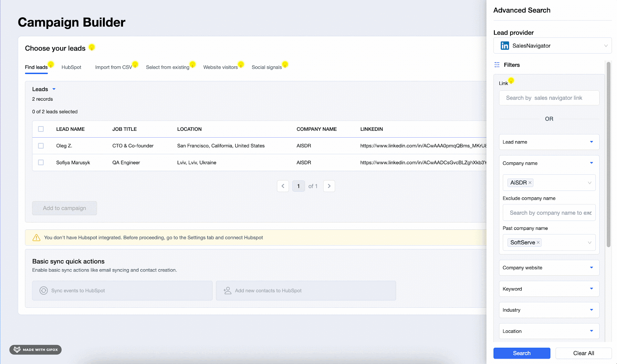This screenshot has height=364, width=617.
Task: Click the lightbulb hint on Social signals
Action: coord(285,64)
